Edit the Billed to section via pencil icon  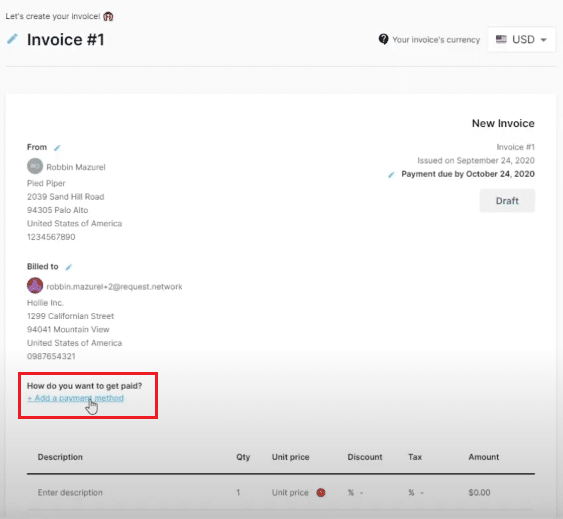pos(69,267)
